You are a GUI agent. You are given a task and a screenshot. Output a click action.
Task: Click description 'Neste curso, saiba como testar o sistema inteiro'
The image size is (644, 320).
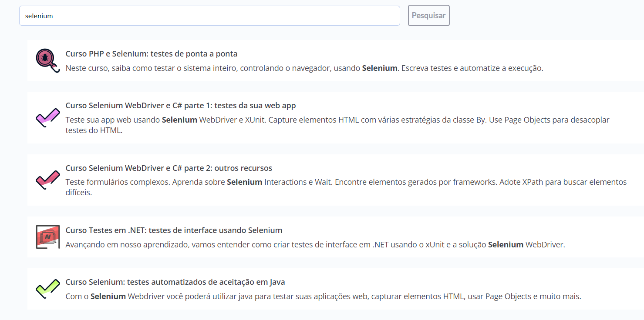point(304,68)
